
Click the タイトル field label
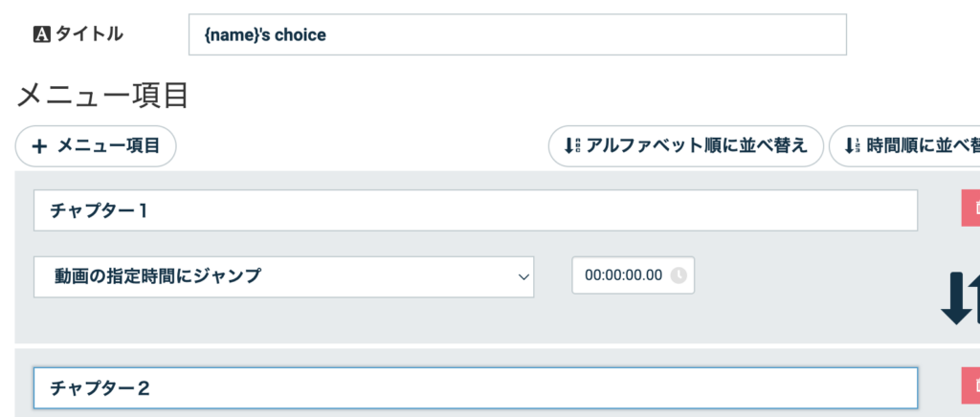89,34
